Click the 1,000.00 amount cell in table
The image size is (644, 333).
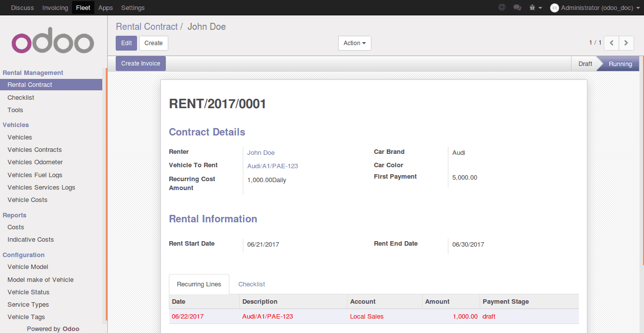click(x=465, y=317)
